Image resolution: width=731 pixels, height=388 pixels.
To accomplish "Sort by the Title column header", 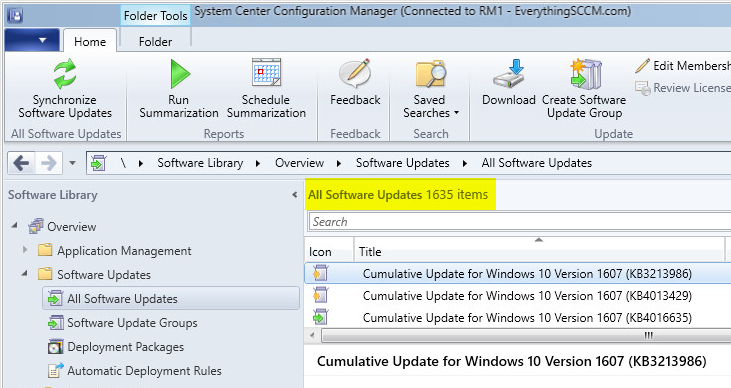I will [539, 250].
